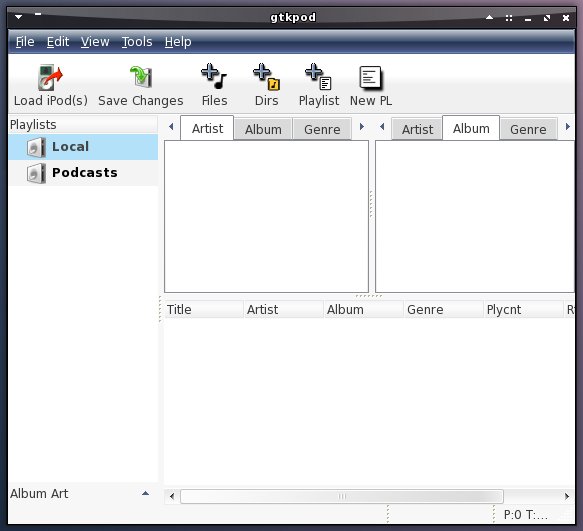Screen dimensions: 583x531
Task: Sort tracks by the Genre column header
Action: coord(444,309)
